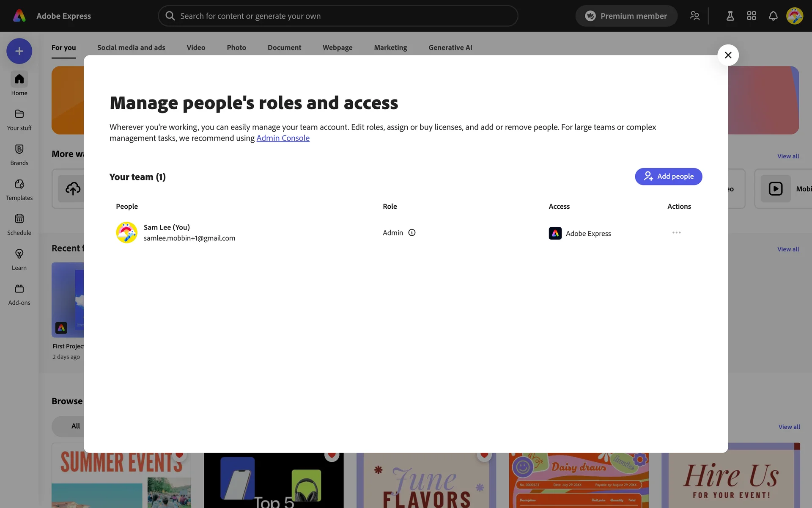Click the Premium member button

626,16
